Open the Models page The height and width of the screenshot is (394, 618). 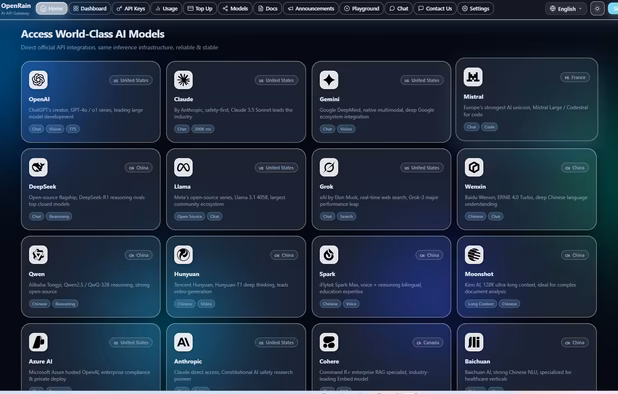click(x=235, y=9)
